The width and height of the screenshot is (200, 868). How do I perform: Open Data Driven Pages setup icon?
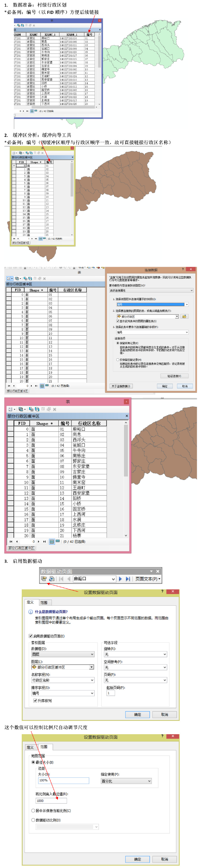pyautogui.click(x=43, y=579)
